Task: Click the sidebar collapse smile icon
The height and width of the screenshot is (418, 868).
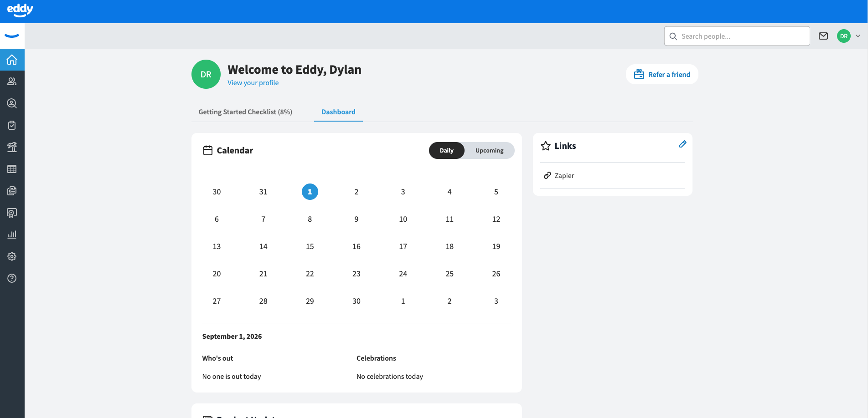Action: [12, 36]
